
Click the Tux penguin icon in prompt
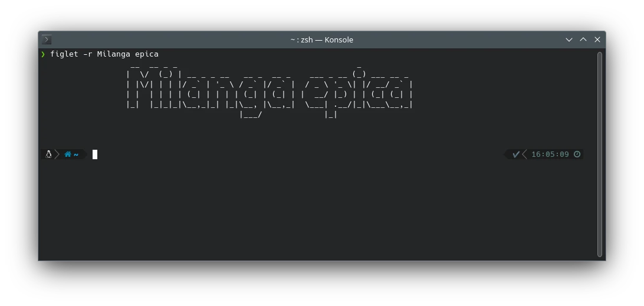[49, 154]
